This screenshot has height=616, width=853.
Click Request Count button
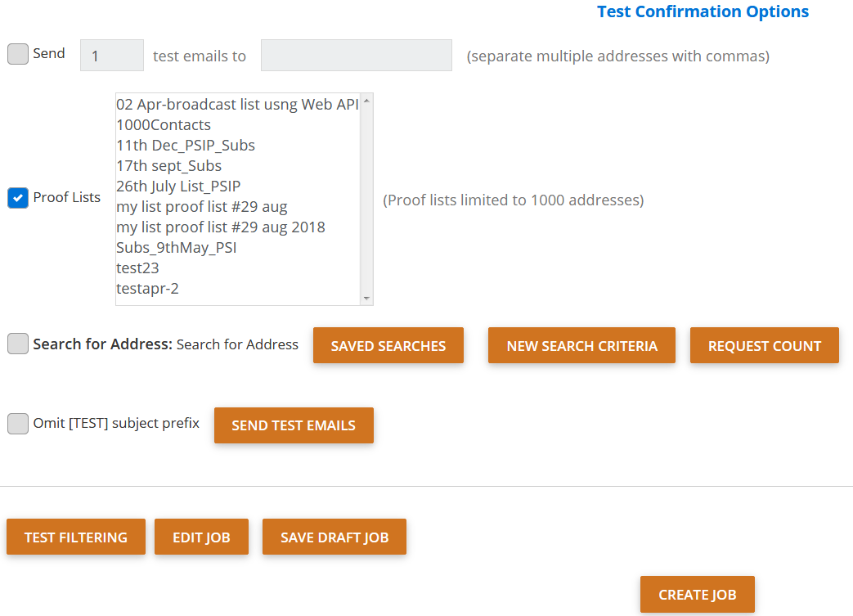pos(765,345)
